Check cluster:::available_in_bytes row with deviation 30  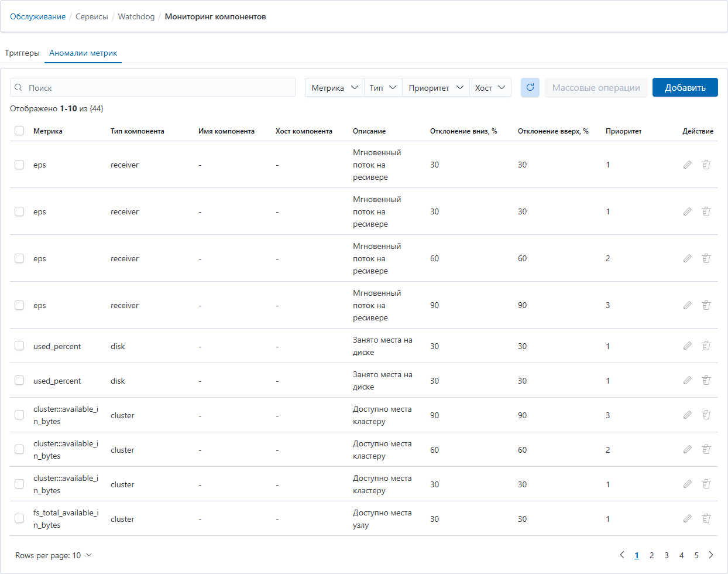19,484
